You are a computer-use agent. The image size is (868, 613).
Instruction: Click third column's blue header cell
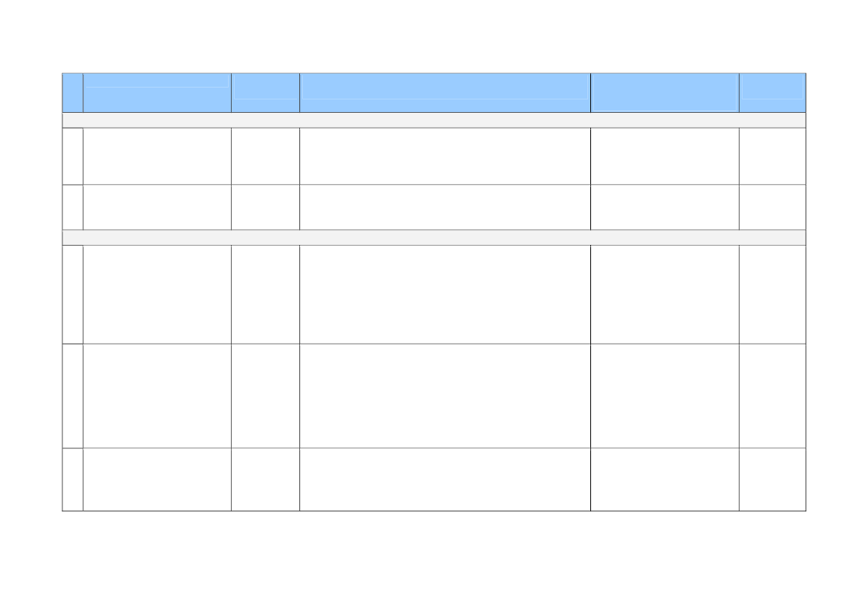tap(266, 93)
